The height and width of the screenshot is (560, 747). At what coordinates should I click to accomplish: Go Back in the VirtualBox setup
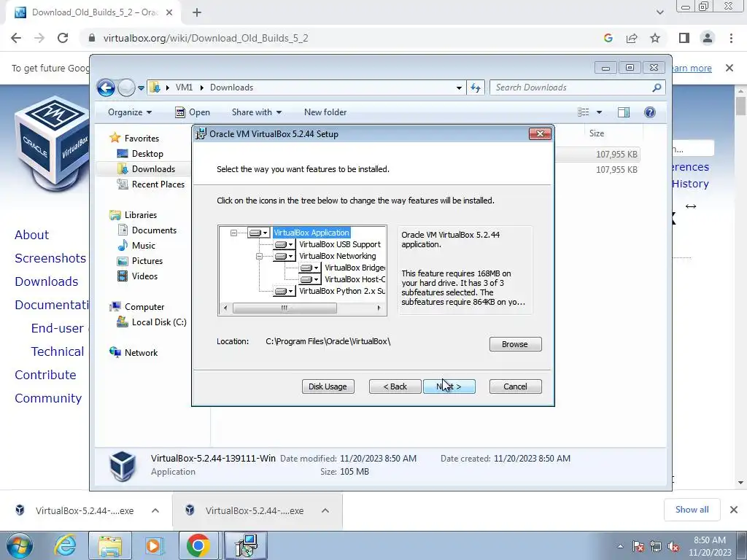tap(395, 386)
